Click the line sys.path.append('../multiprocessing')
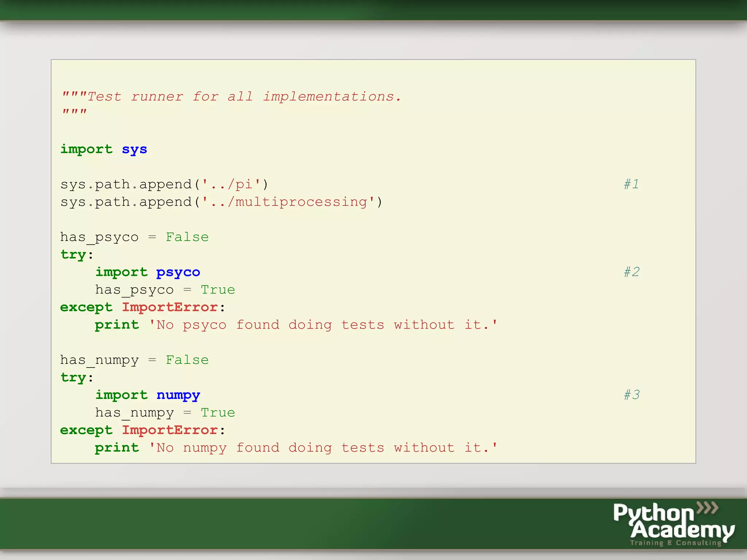The height and width of the screenshot is (560, 747). coord(221,202)
